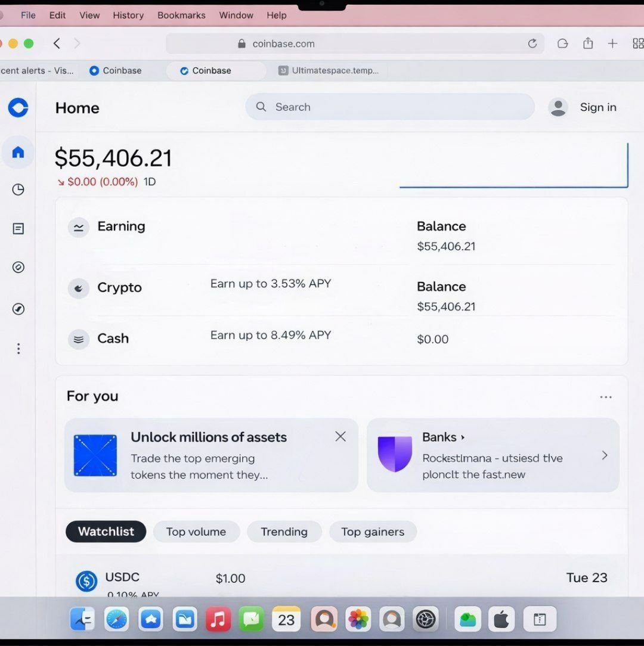
Task: Open Photos app in the dock
Action: [x=358, y=619]
